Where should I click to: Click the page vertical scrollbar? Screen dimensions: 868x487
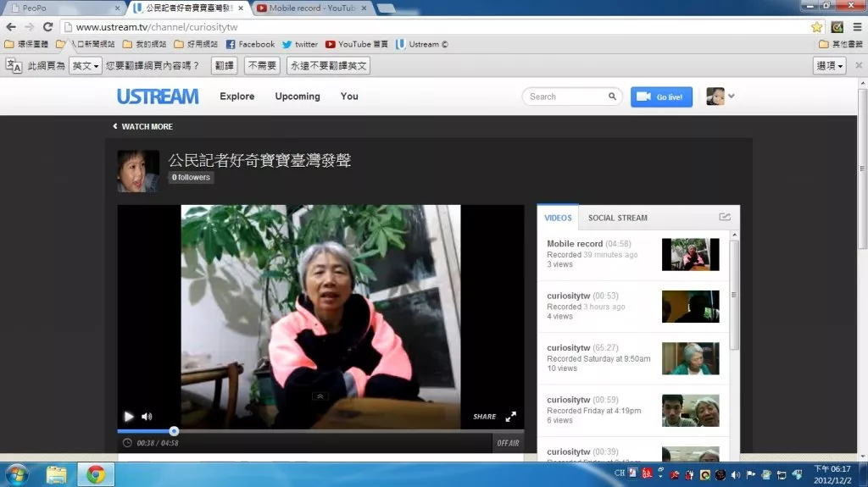click(862, 169)
